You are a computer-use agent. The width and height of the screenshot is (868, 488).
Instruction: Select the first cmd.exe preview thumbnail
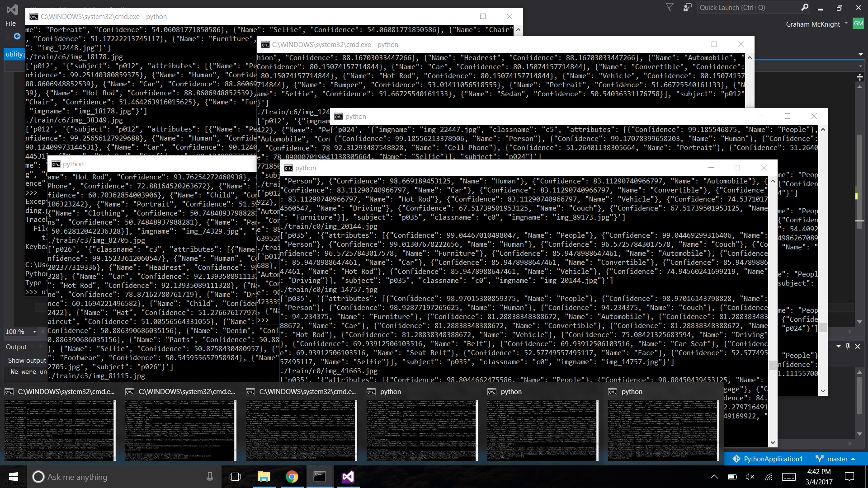[x=60, y=430]
